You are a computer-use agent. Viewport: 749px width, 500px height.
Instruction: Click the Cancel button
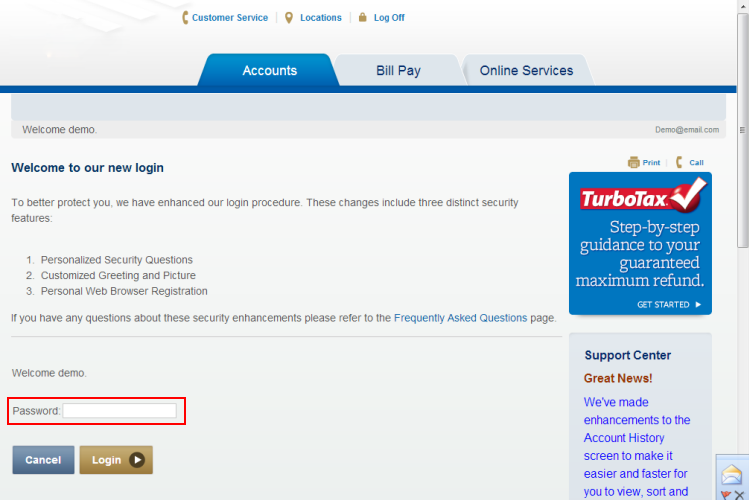pos(43,460)
